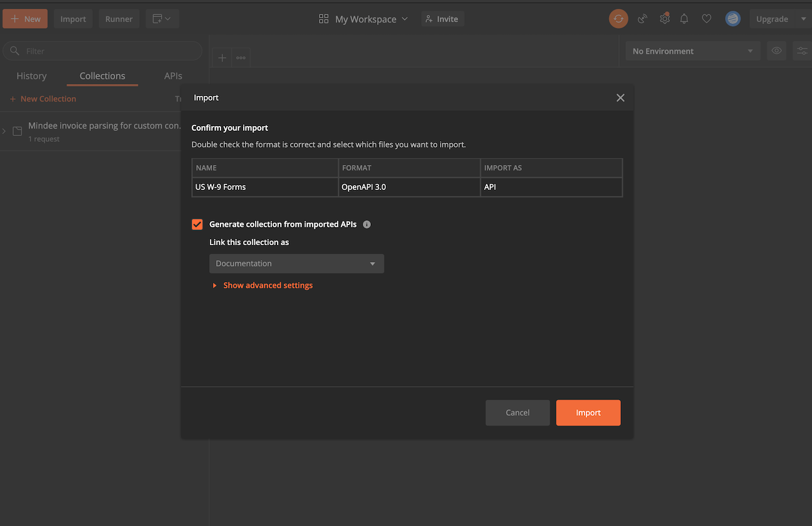Open the Documentation link-as dropdown

[x=296, y=263]
